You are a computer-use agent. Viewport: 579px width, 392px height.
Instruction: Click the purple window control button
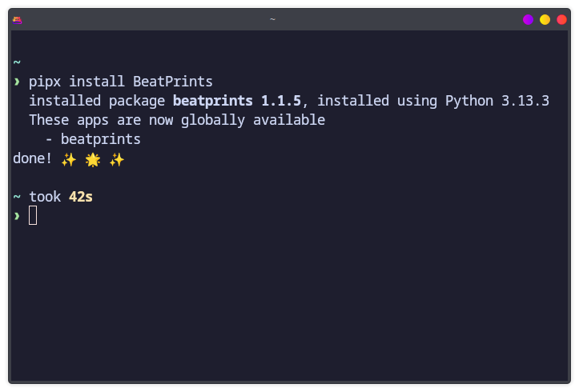(528, 19)
